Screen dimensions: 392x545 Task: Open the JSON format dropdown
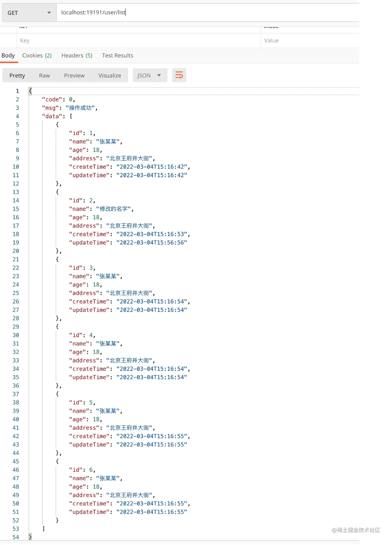150,75
